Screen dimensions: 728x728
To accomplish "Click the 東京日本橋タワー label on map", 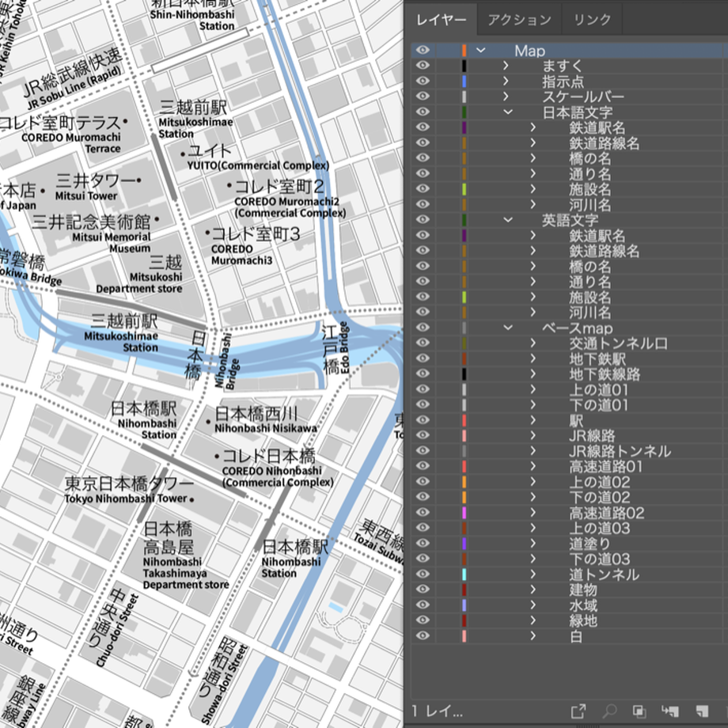I will [129, 483].
